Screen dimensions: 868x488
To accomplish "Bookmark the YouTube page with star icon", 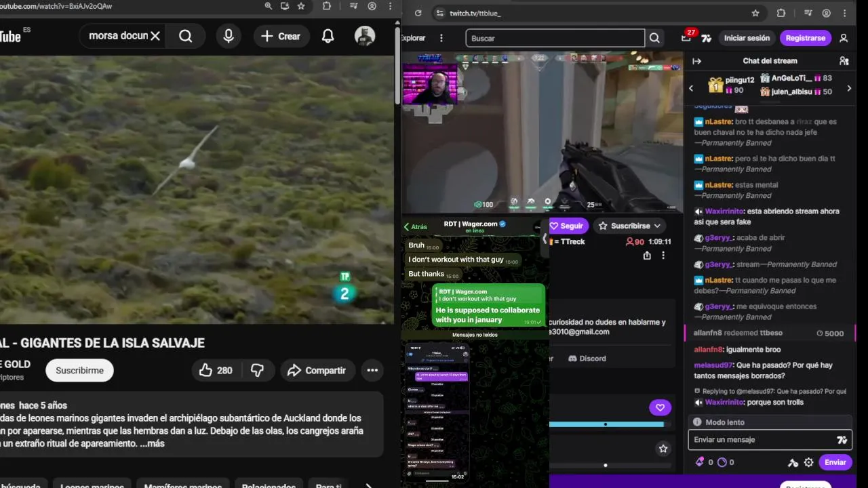I will pos(301,6).
